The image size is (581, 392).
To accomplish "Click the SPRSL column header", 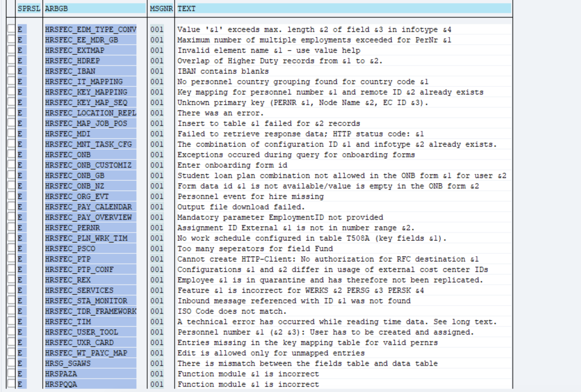I will point(29,9).
